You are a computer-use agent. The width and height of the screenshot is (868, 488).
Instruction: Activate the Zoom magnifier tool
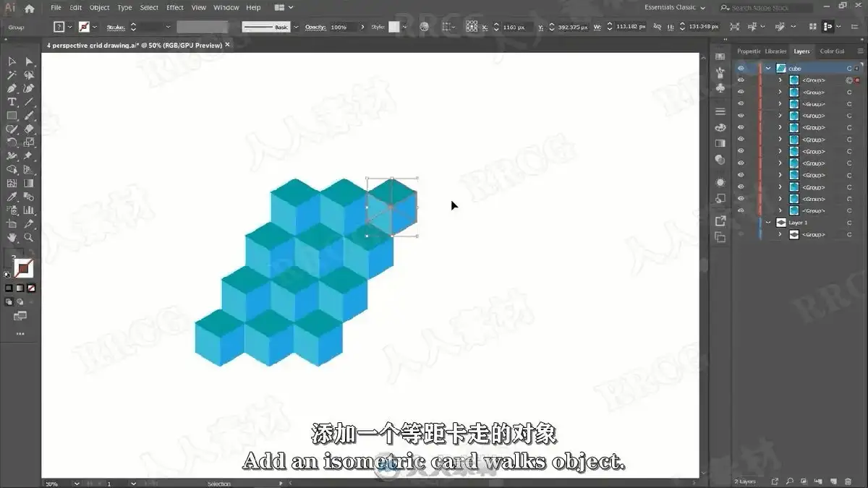point(29,237)
